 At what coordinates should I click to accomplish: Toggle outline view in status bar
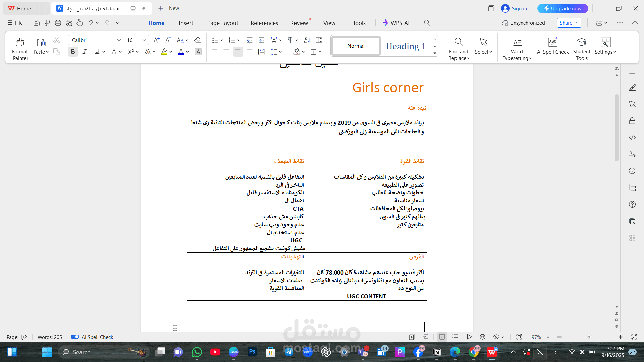(x=455, y=337)
